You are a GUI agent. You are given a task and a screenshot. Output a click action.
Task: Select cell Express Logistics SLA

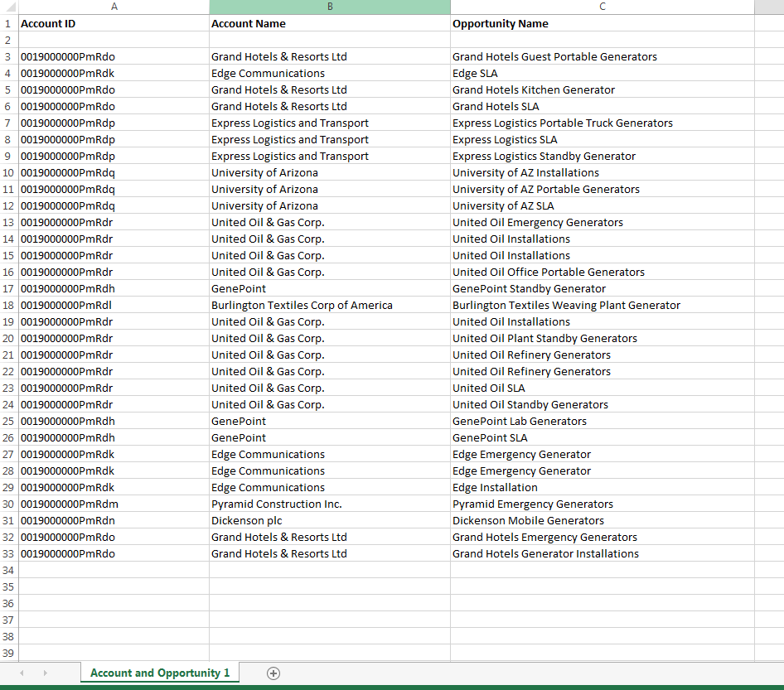coord(603,139)
